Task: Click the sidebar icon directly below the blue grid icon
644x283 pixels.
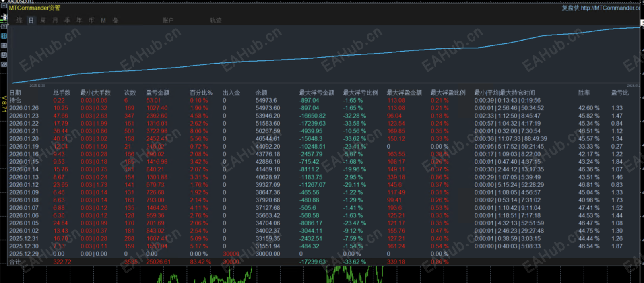Action: (x=4, y=46)
